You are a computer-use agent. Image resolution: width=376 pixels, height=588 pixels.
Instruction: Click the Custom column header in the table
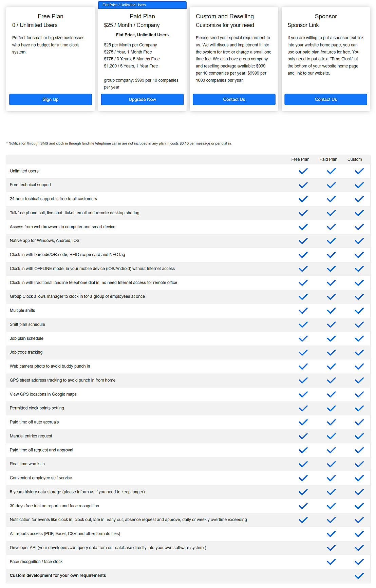pos(355,159)
